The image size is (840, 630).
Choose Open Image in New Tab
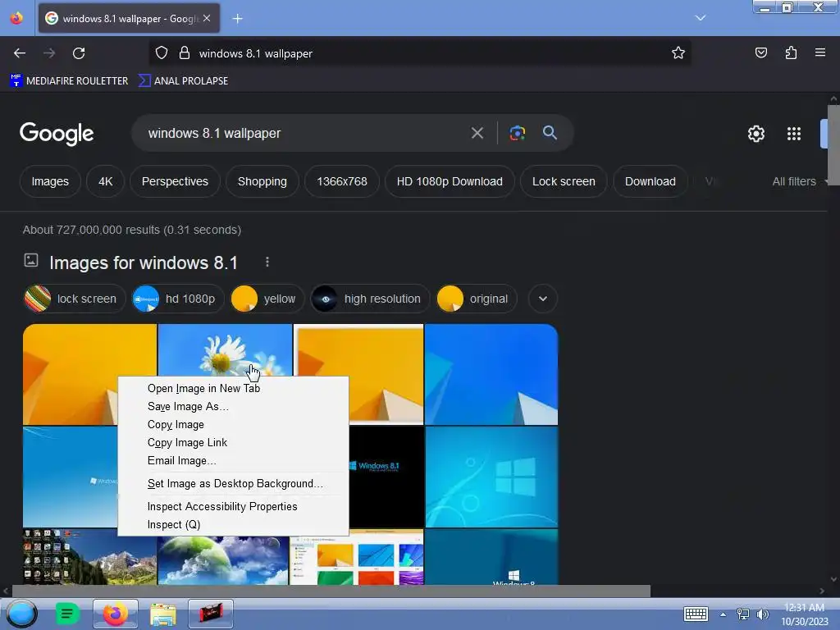click(233, 388)
